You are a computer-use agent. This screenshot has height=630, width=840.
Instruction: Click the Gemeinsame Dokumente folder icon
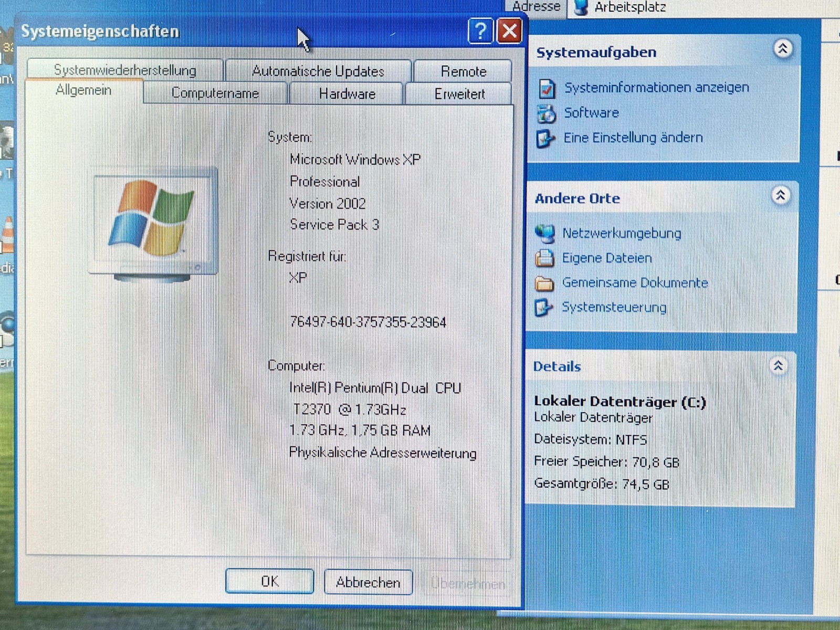pyautogui.click(x=544, y=283)
